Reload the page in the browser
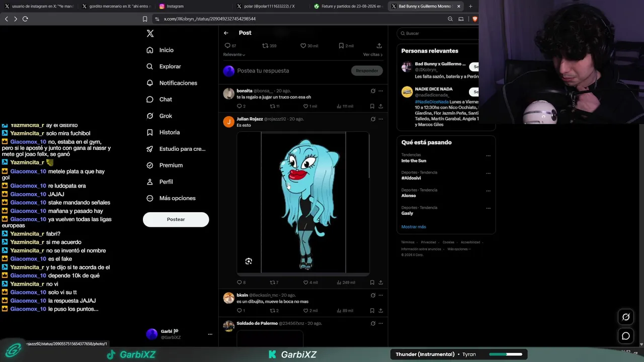644x362 pixels. pos(25,19)
